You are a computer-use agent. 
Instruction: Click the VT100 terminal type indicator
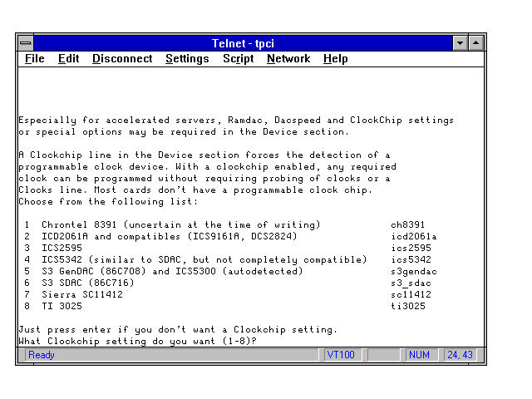pyautogui.click(x=342, y=355)
